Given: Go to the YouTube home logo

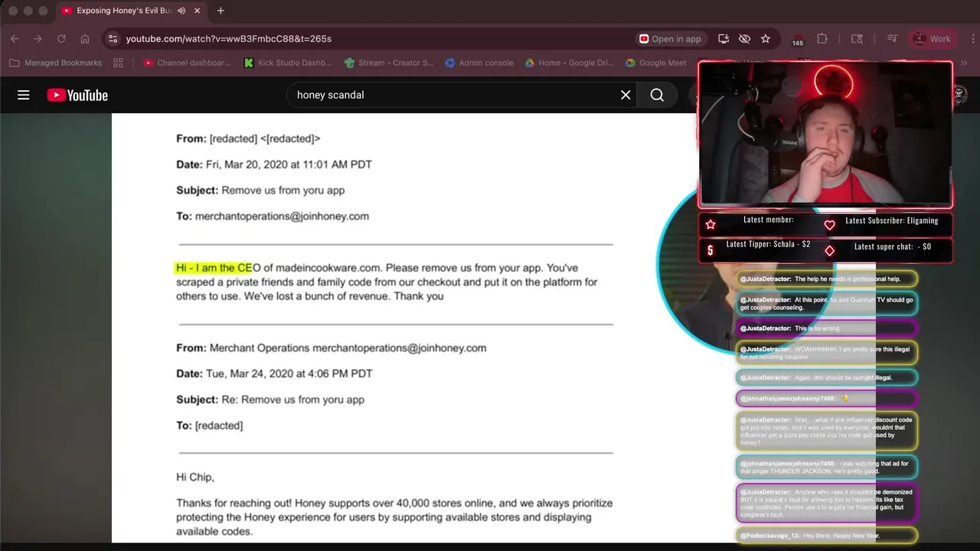Looking at the screenshot, I should 77,95.
